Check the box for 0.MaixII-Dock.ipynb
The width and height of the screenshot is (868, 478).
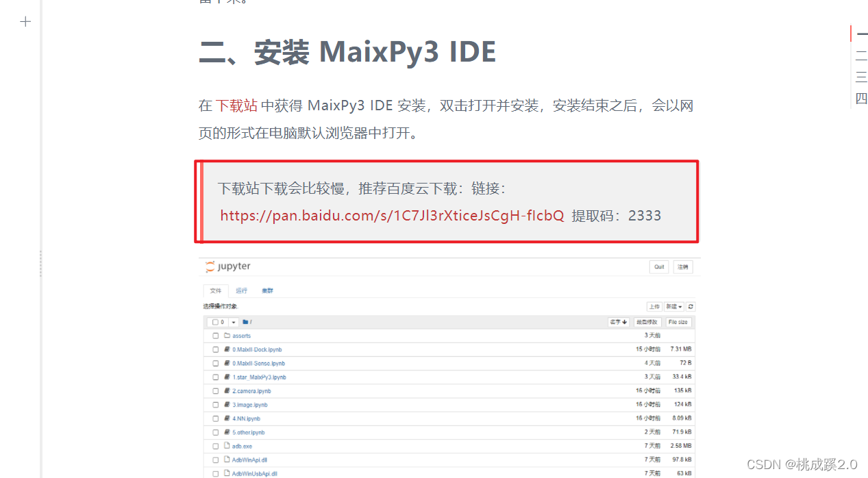point(216,349)
